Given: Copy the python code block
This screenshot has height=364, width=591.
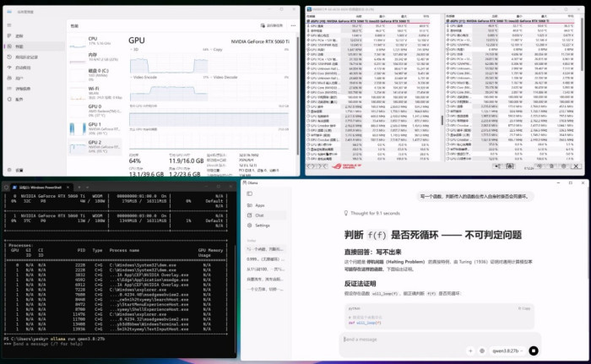Looking at the screenshot, I should click(x=524, y=308).
